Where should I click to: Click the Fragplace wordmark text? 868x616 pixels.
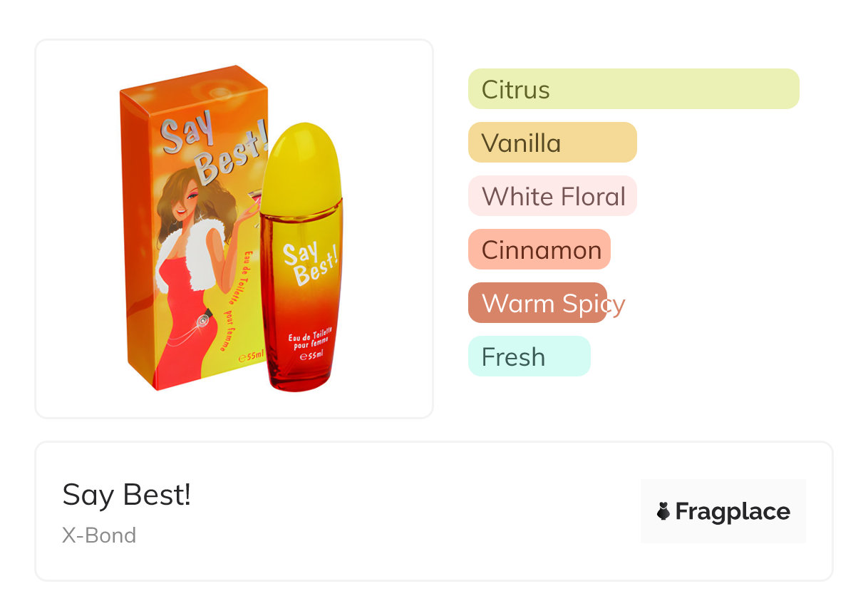coord(733,511)
